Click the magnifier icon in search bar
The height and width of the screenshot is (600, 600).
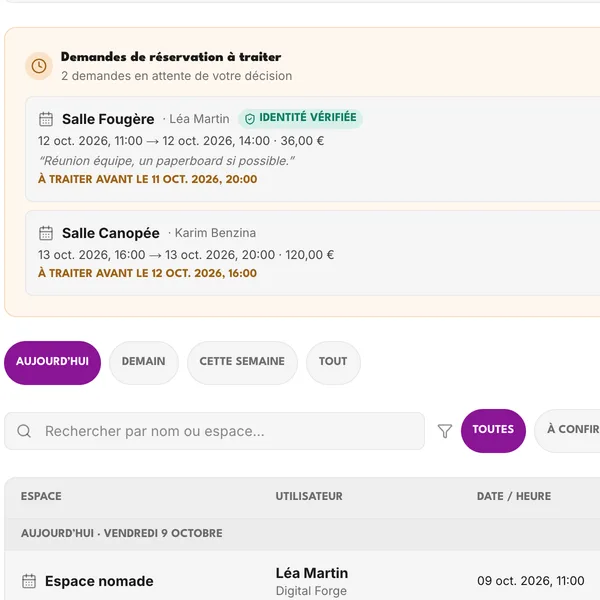click(24, 431)
